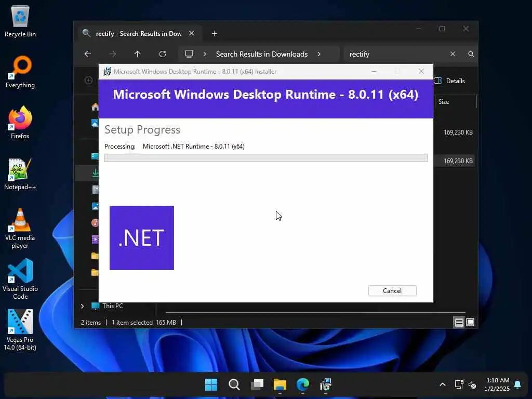The image size is (532, 399).
Task: Select Home in Explorer navigation pane
Action: click(95, 107)
